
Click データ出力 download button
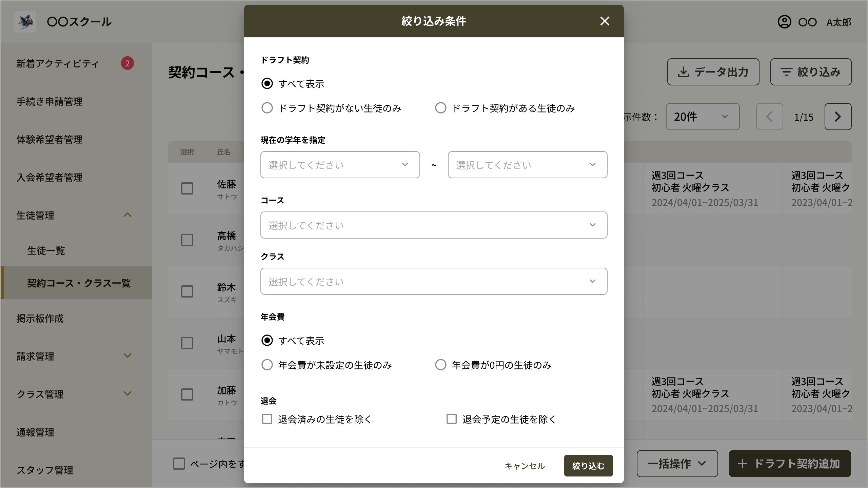(713, 72)
